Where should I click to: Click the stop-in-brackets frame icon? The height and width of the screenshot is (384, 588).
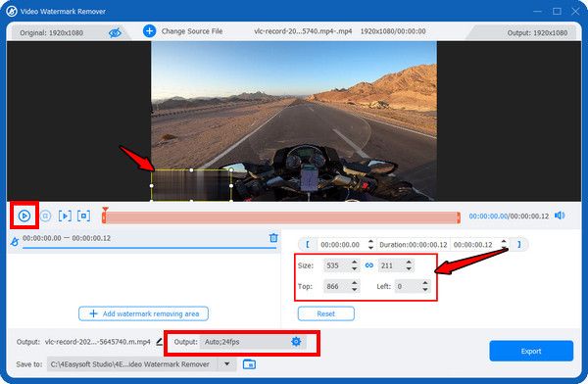pyautogui.click(x=83, y=216)
